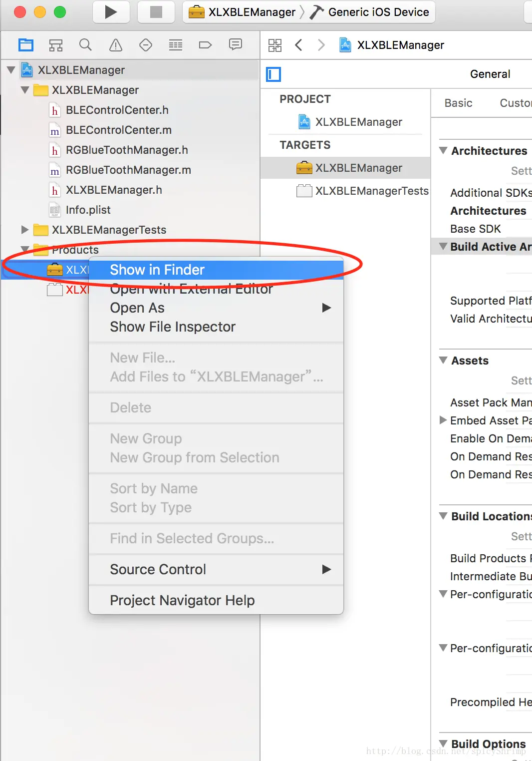Viewport: 532px width, 761px height.
Task: Open the Symbol navigator icon
Action: coord(56,45)
